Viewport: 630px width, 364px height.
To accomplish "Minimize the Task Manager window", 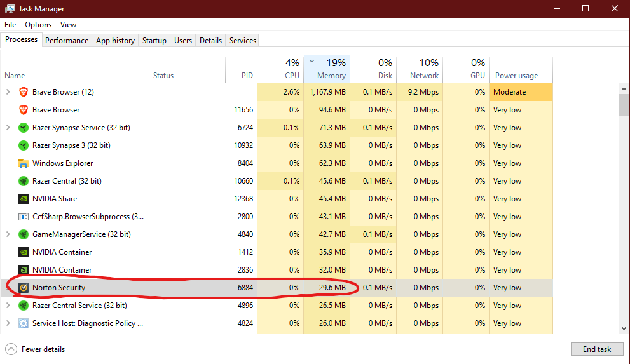I will 556,8.
